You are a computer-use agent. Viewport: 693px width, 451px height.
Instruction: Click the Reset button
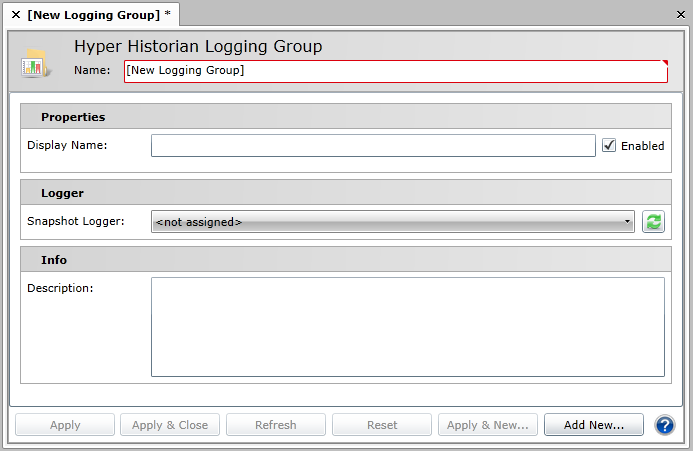[382, 425]
